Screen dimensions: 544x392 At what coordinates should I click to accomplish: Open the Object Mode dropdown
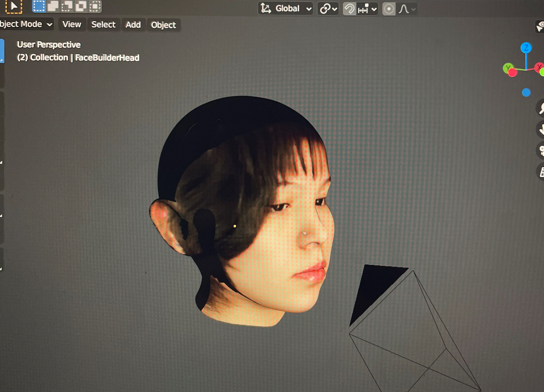point(25,24)
